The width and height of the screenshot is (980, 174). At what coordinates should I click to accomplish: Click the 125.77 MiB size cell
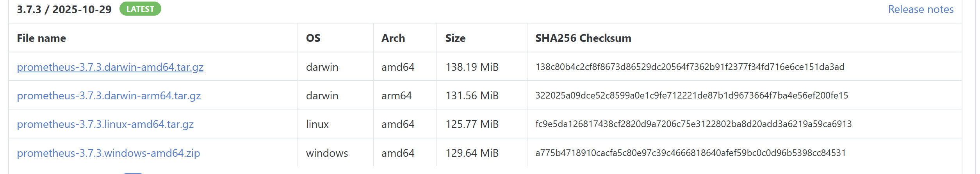point(472,124)
